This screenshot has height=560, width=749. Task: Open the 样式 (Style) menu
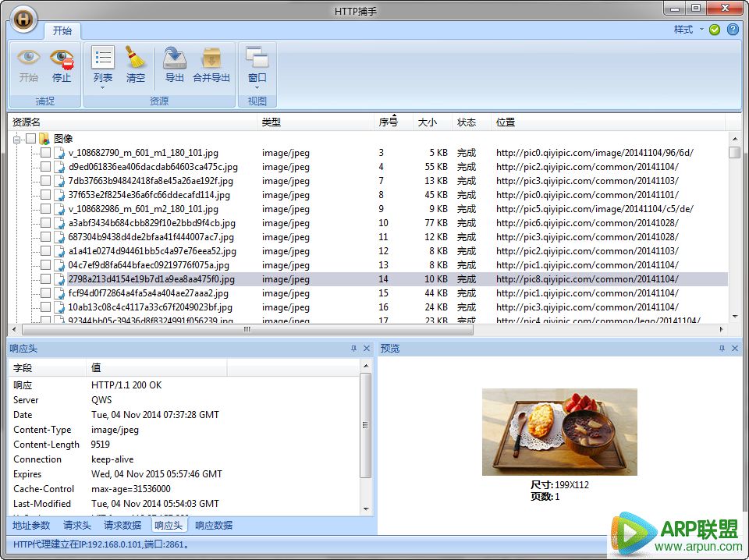[687, 30]
